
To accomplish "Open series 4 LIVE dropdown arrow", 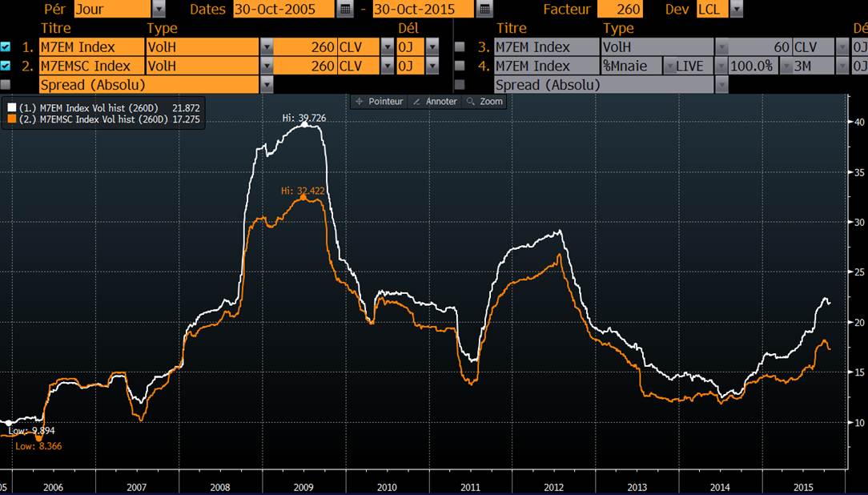I will [721, 66].
